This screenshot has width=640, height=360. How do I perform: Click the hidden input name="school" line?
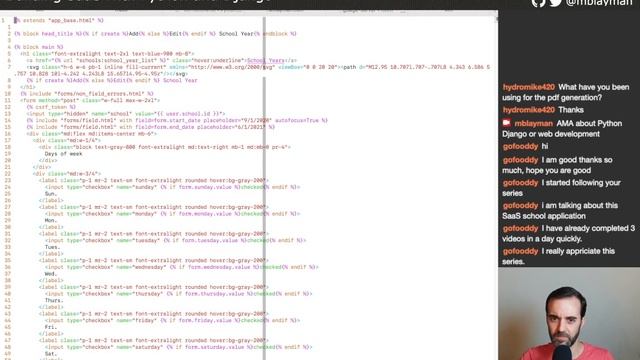(x=126, y=113)
